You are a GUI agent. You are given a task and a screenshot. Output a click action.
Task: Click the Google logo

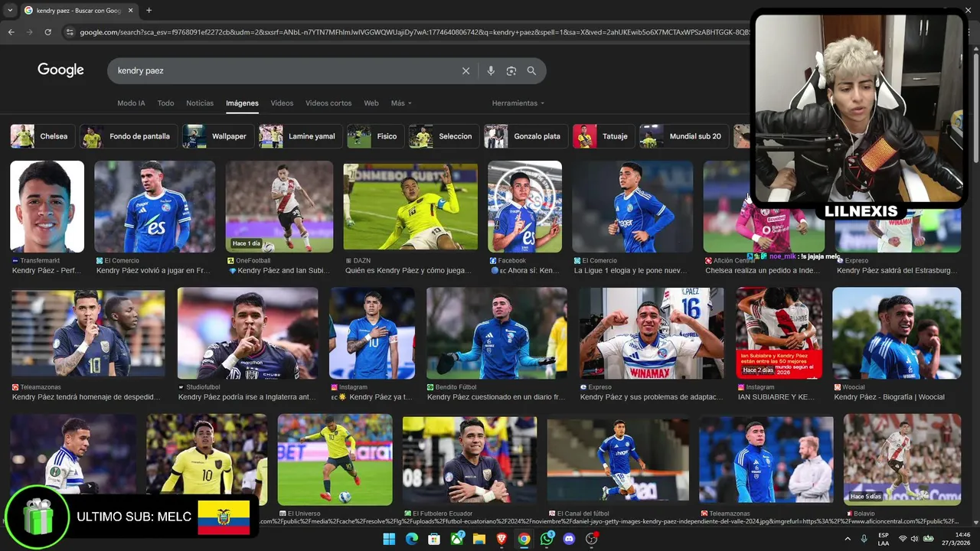tap(60, 70)
